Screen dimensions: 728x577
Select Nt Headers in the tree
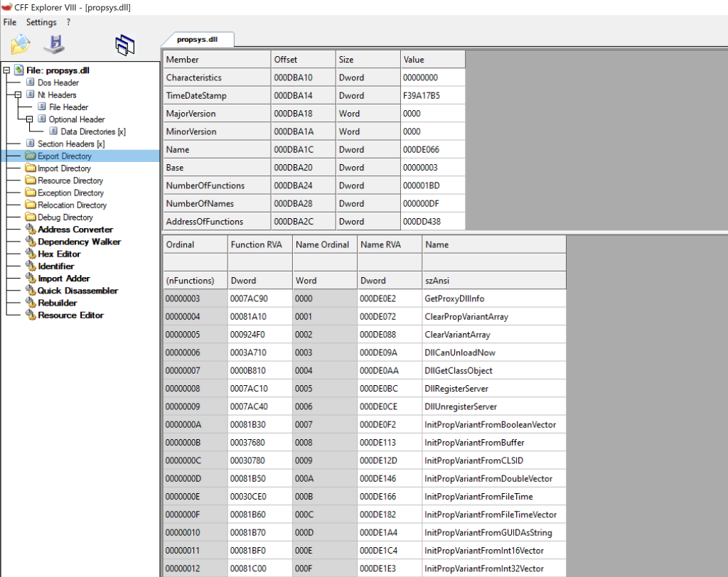(x=57, y=95)
